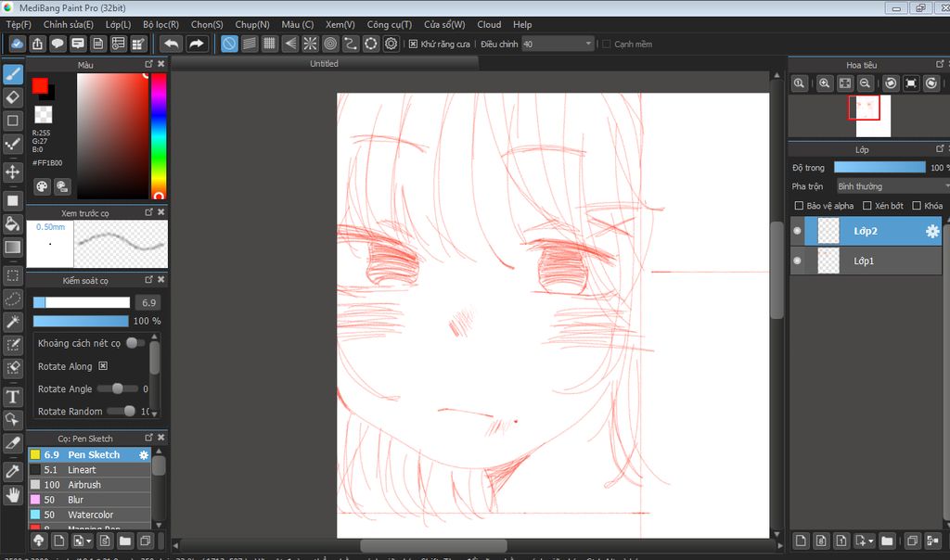Image resolution: width=950 pixels, height=560 pixels.
Task: Click the red foreground color swatch
Action: [x=40, y=86]
